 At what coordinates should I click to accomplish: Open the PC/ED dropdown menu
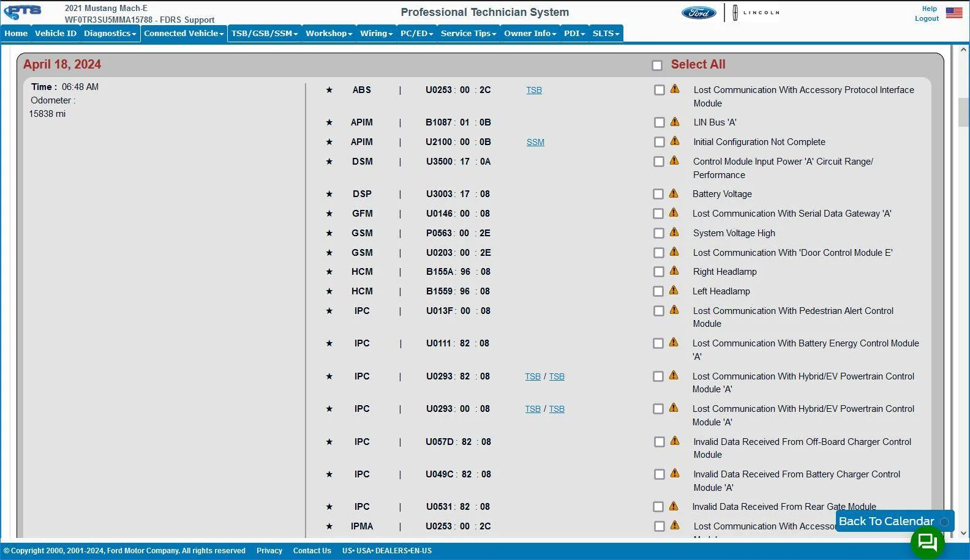point(416,33)
